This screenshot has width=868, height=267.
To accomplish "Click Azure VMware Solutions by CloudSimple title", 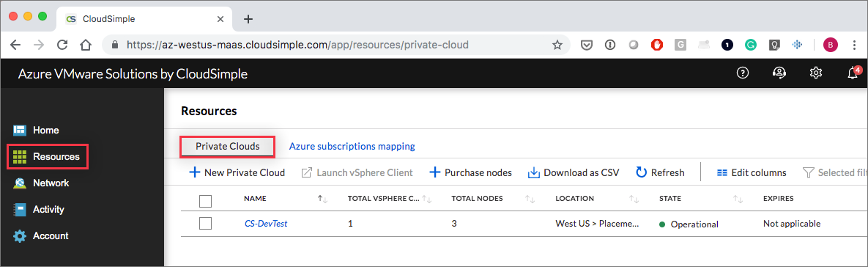I will point(133,73).
